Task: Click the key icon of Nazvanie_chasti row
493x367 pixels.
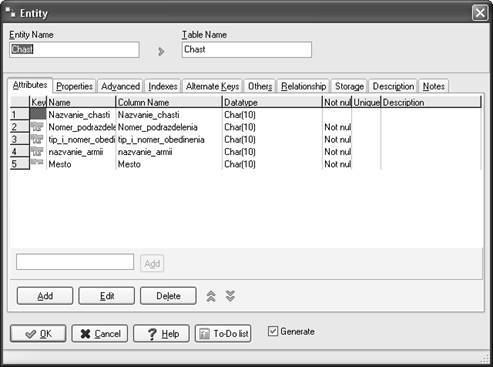Action: click(x=38, y=114)
